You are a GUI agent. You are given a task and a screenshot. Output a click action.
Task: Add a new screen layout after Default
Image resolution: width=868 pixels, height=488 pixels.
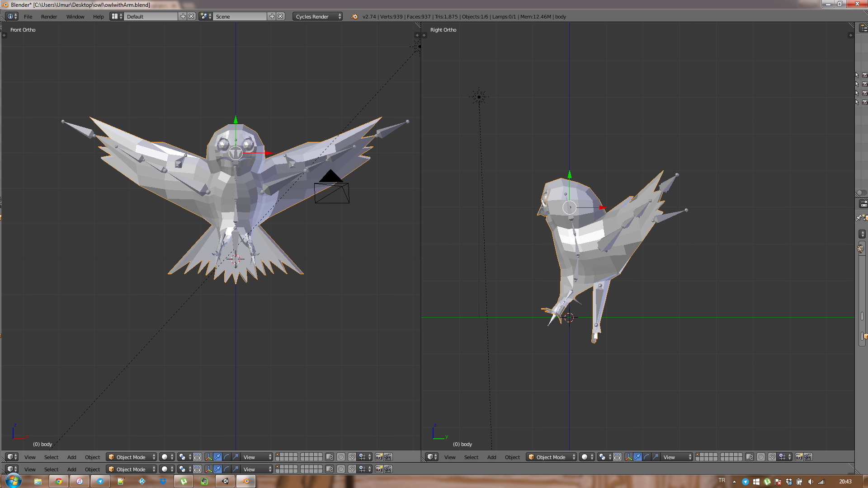[x=183, y=16]
